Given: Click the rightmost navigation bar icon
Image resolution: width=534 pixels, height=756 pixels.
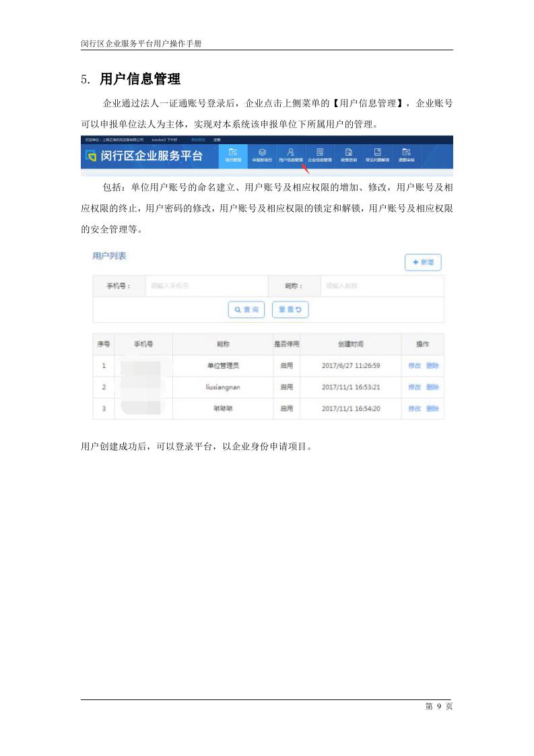Looking at the screenshot, I should click(x=405, y=155).
